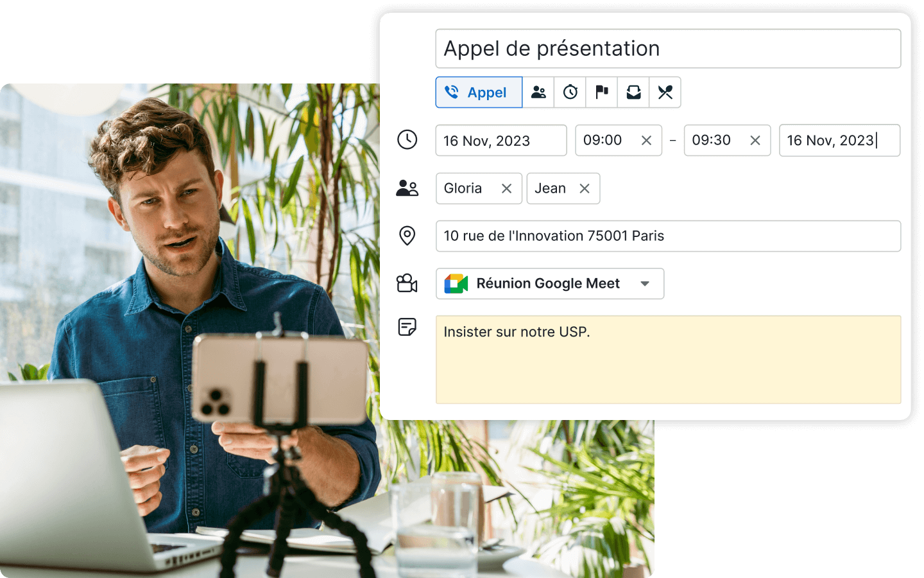Image resolution: width=924 pixels, height=578 pixels.
Task: Open the Réunion Google Meet dropdown
Action: 645,284
